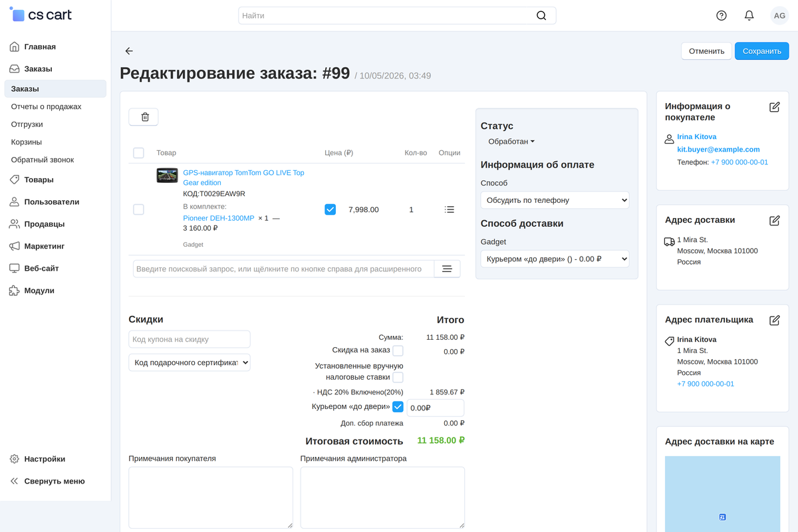Open the Gadget shipping method dropdown
The width and height of the screenshot is (798, 532).
555,259
